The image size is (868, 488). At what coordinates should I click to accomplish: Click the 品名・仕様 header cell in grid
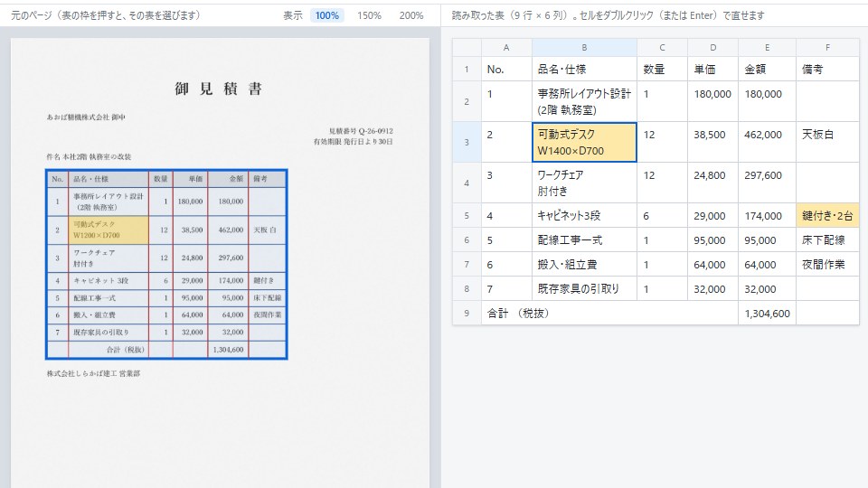(x=585, y=70)
